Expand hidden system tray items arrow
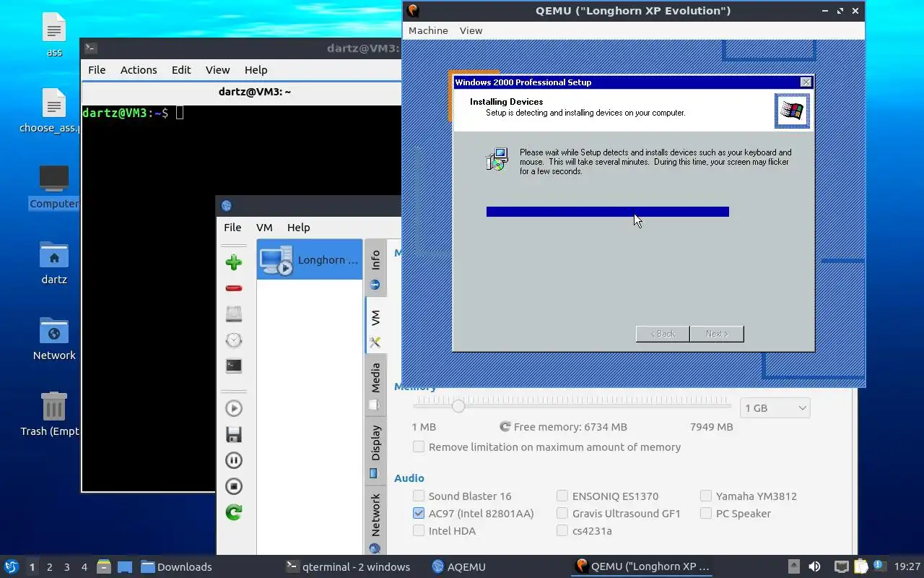The height and width of the screenshot is (578, 924). tap(793, 567)
